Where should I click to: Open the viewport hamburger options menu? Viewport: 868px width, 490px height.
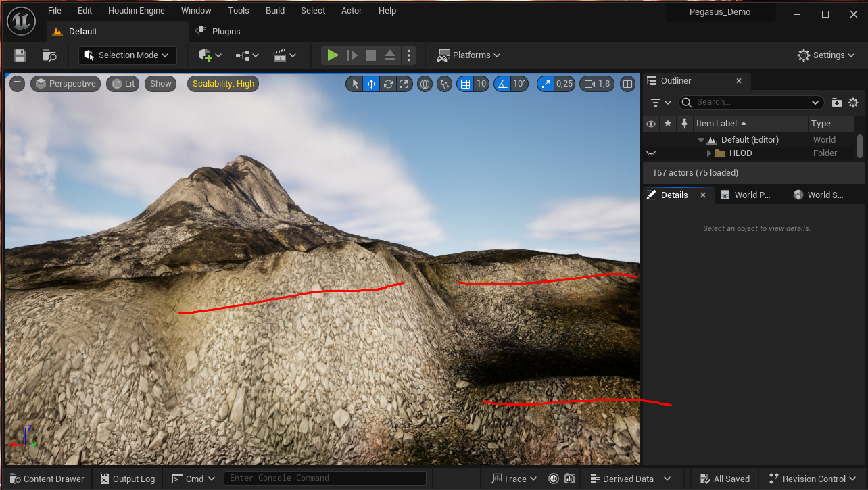[17, 84]
